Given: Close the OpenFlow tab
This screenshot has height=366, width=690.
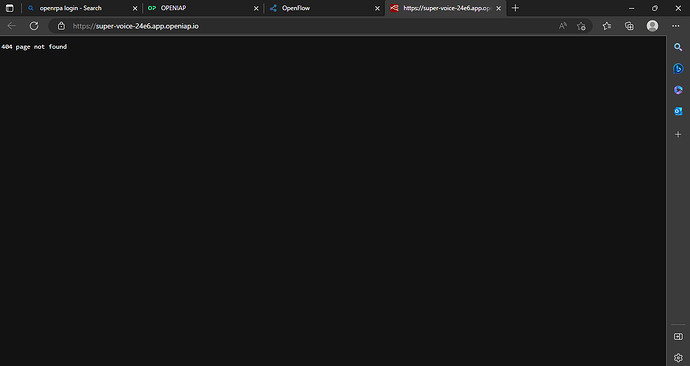Looking at the screenshot, I should (x=377, y=8).
